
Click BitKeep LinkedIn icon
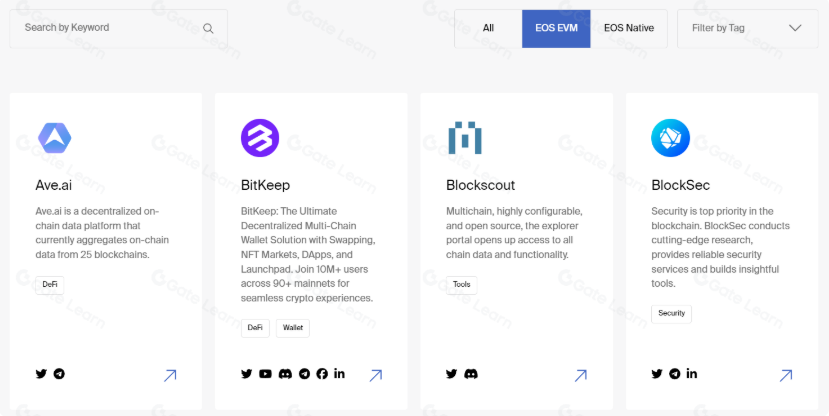click(x=340, y=374)
